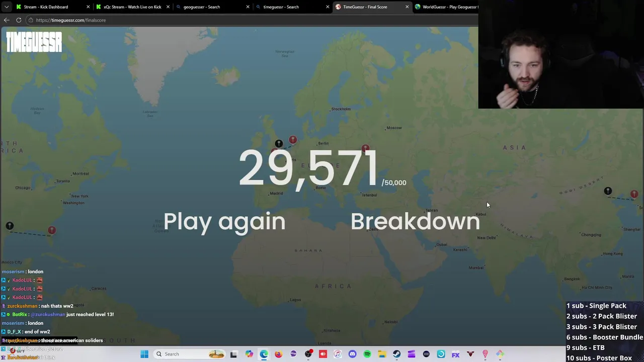
Task: Switch to Stream - Kick Dashboard tab
Action: [45, 7]
